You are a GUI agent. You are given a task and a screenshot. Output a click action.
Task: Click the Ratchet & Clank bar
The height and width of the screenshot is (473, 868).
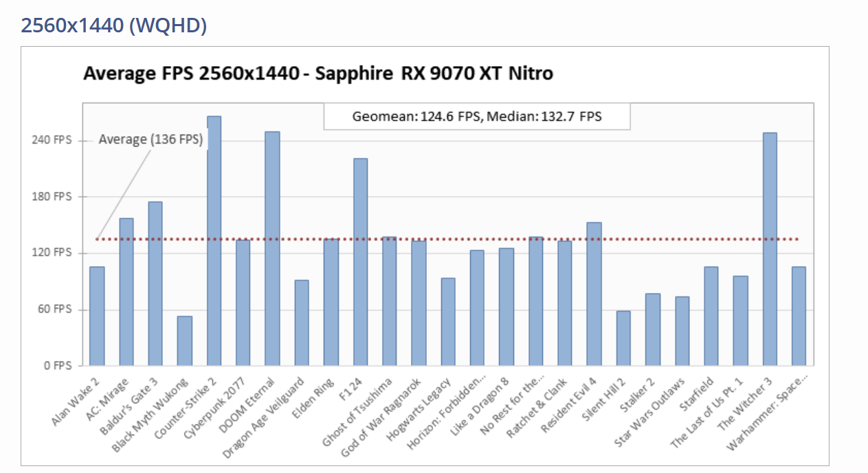point(565,303)
